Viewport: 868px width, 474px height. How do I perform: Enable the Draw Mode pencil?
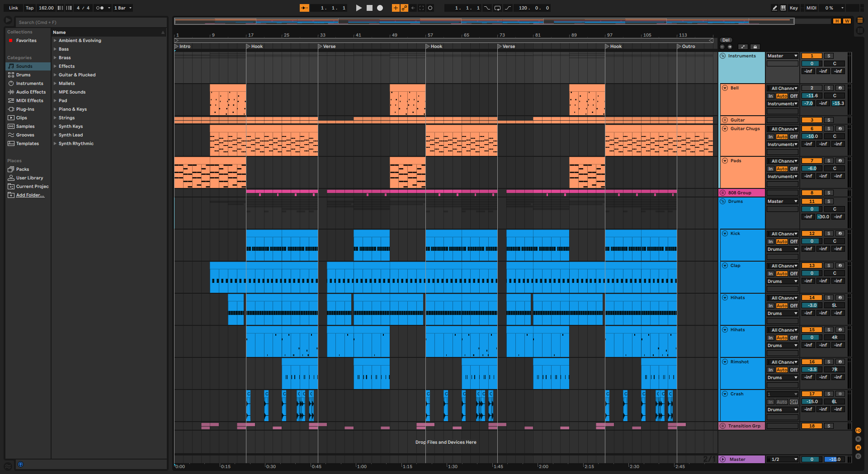[x=774, y=8]
